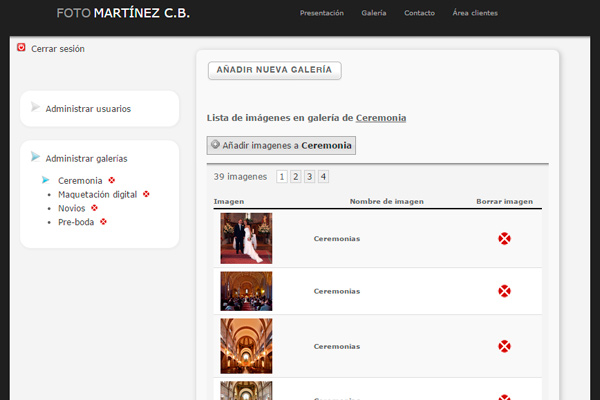Click the red Cerrar sesión logout icon
This screenshot has width=600, height=400.
tap(21, 47)
